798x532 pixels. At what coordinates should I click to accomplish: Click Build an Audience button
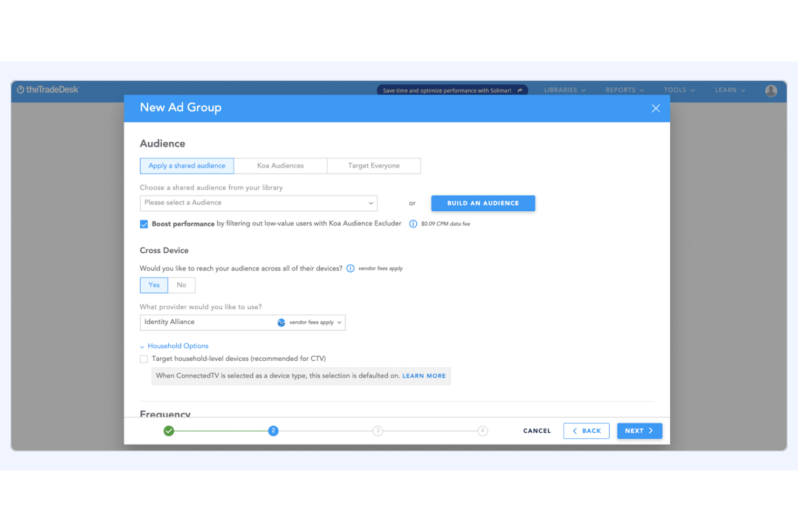[x=483, y=203]
